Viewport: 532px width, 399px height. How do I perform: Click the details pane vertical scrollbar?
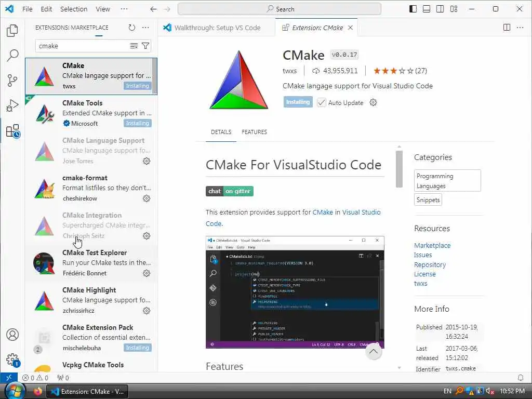point(399,169)
